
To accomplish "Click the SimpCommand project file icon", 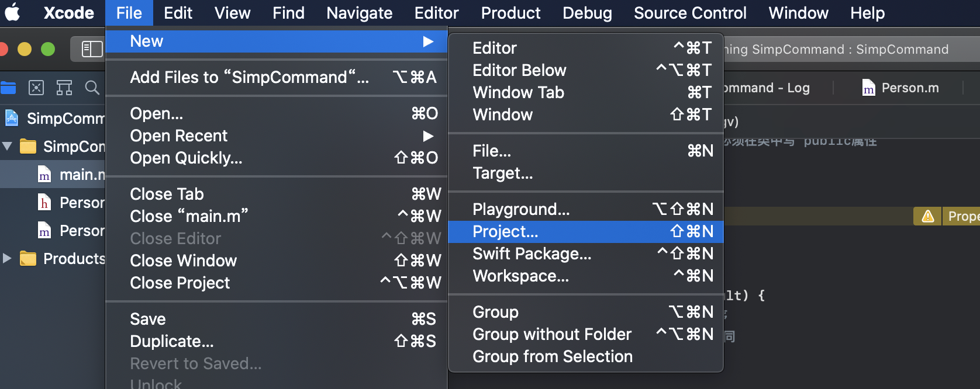I will point(12,118).
